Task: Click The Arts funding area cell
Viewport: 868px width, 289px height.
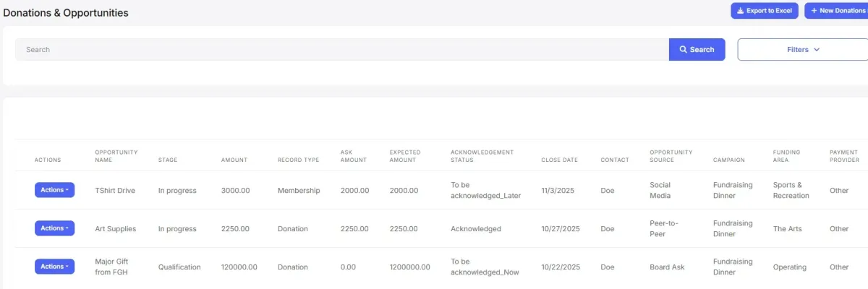Action: 788,229
